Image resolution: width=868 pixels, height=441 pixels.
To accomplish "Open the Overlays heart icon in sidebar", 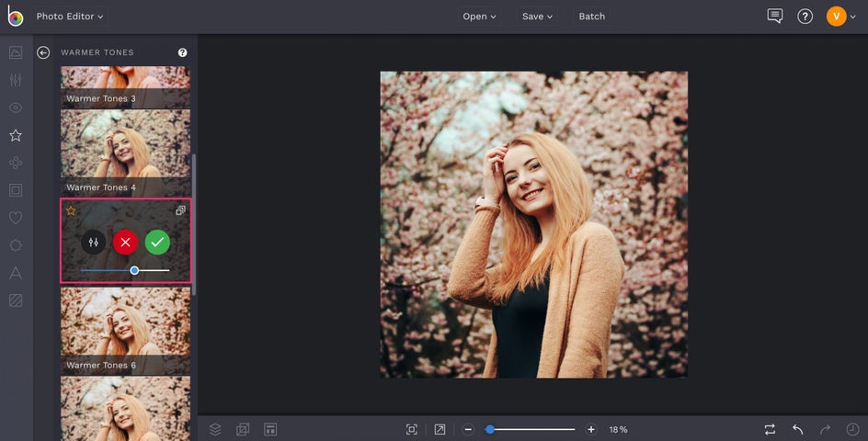I will [x=16, y=218].
